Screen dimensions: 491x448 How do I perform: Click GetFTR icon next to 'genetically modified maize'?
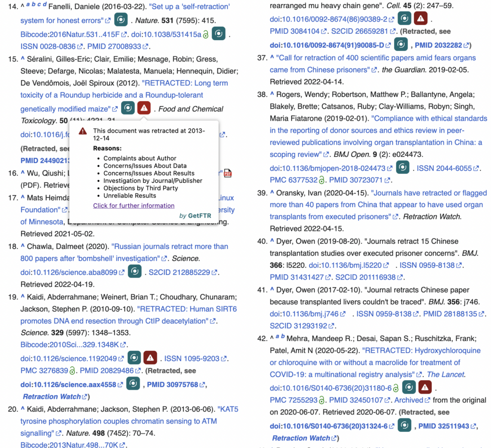pos(128,108)
